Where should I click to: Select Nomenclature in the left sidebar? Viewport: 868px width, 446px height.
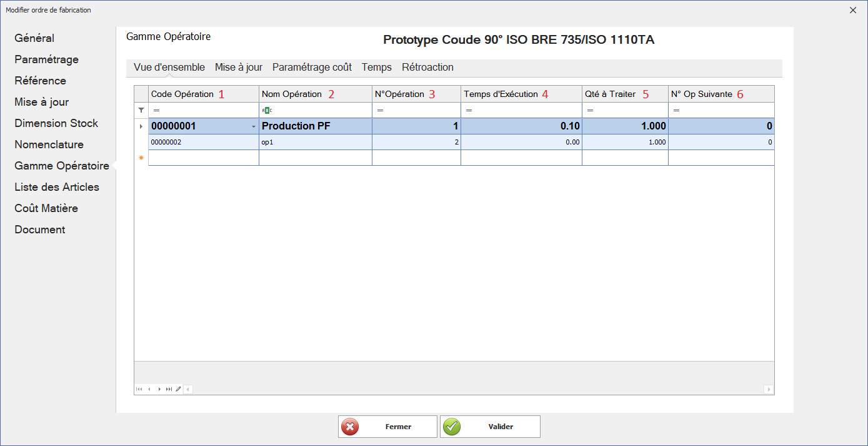pos(49,144)
